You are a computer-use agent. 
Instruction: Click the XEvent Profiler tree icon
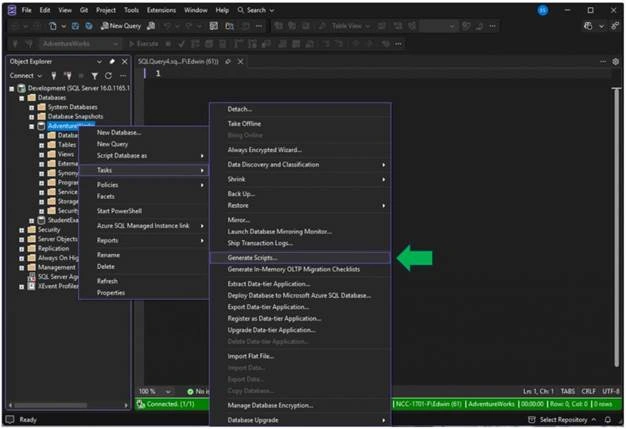click(31, 286)
